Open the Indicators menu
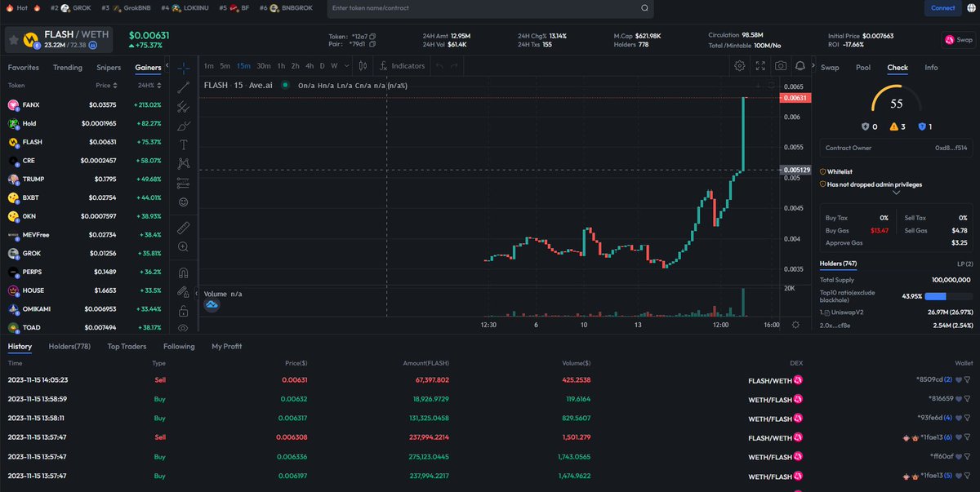The image size is (980, 492). pos(403,65)
